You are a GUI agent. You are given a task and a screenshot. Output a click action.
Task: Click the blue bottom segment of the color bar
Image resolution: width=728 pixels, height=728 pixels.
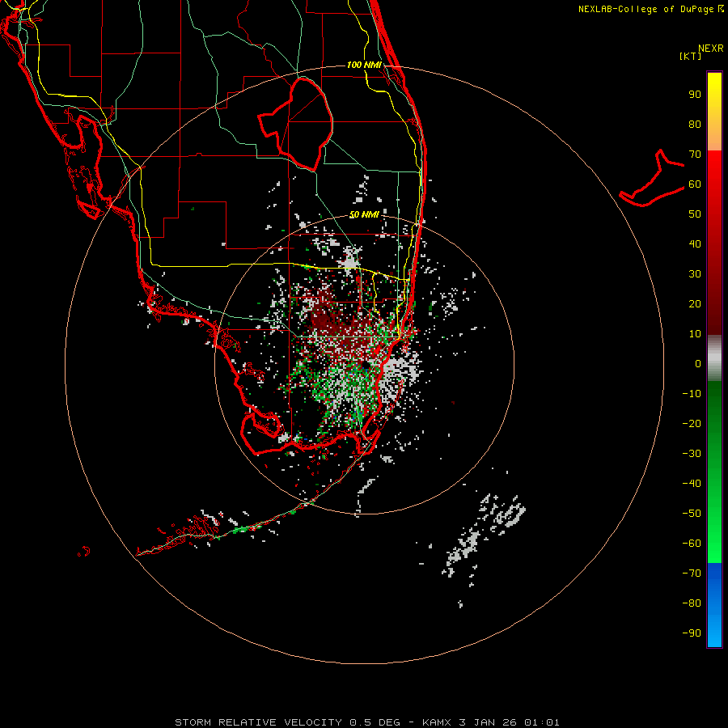[714, 605]
